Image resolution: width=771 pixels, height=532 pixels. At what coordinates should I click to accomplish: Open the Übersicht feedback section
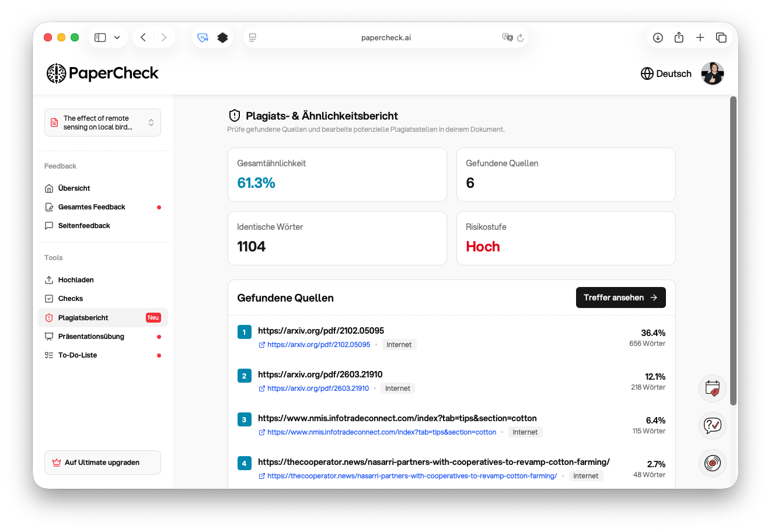tap(74, 188)
